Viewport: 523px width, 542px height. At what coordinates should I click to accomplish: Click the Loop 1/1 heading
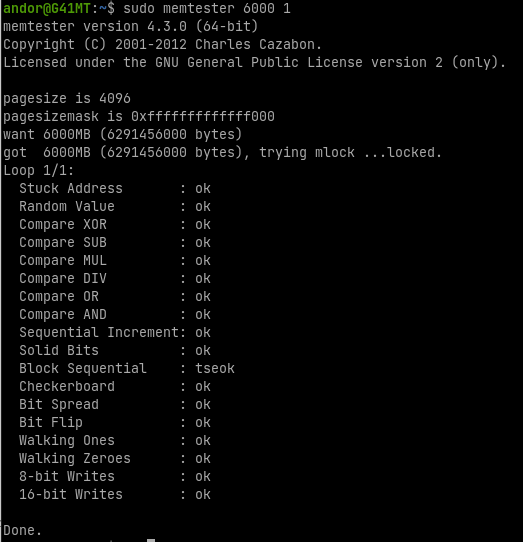click(38, 170)
